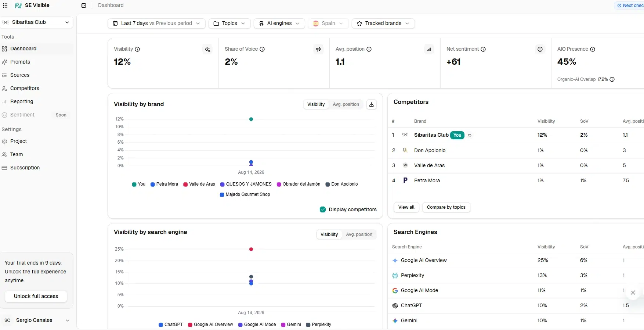Viewport: 644px width, 330px height.
Task: Click the link icon next to the You badge
Action: (470, 135)
